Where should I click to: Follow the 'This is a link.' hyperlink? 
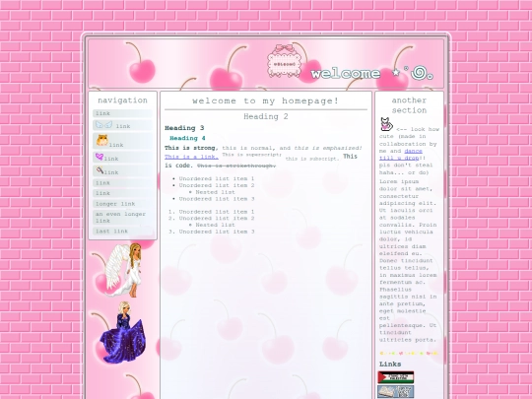(191, 157)
